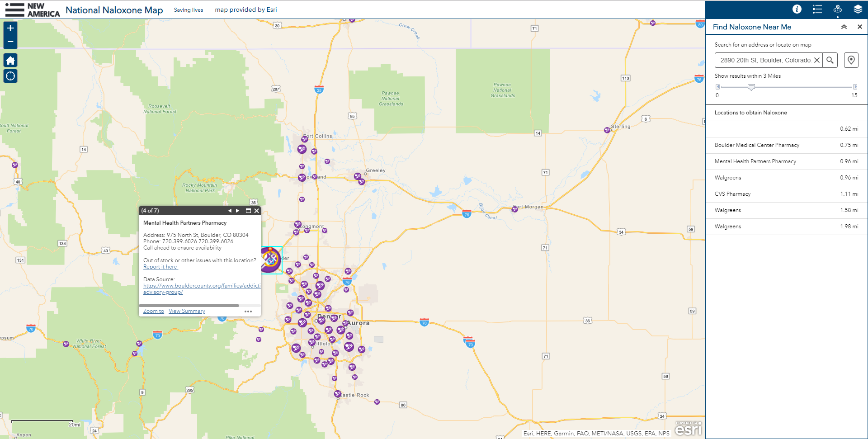
Task: Click the Zoom to link
Action: click(x=154, y=311)
